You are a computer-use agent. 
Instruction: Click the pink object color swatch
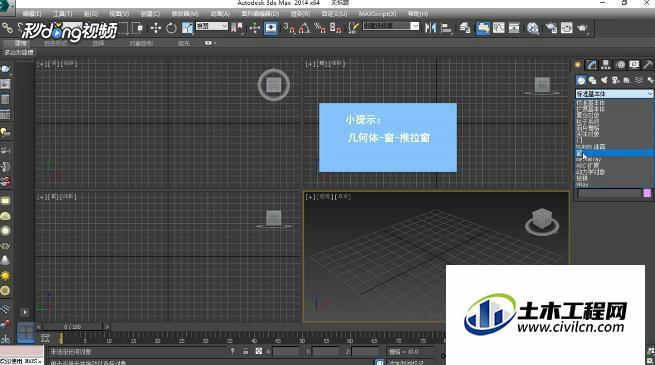pyautogui.click(x=647, y=193)
